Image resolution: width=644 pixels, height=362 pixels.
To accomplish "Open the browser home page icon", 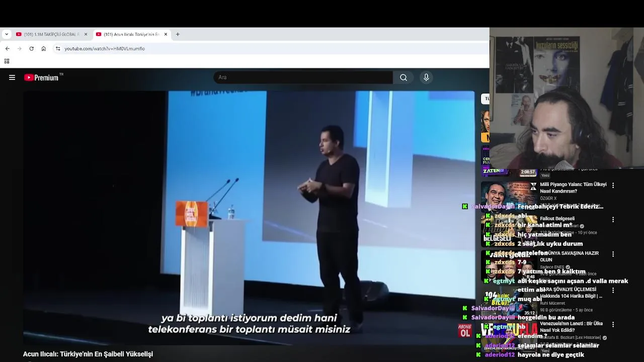I will click(44, 49).
